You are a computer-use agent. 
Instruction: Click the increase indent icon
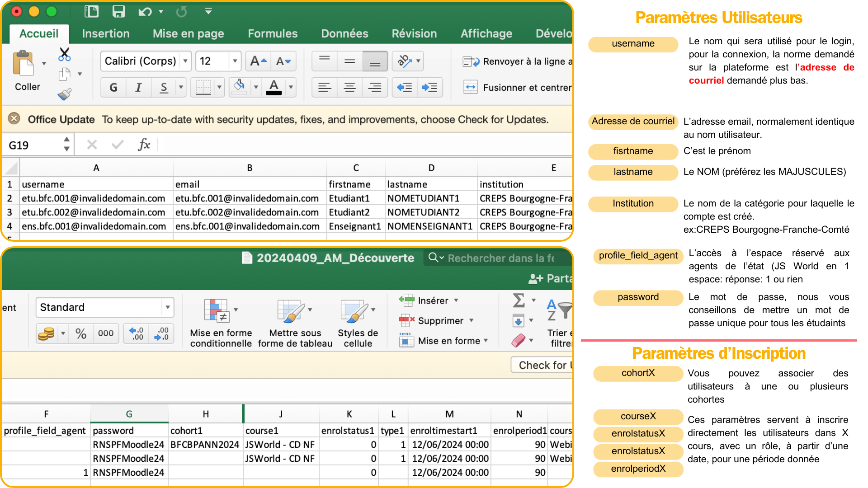point(429,87)
